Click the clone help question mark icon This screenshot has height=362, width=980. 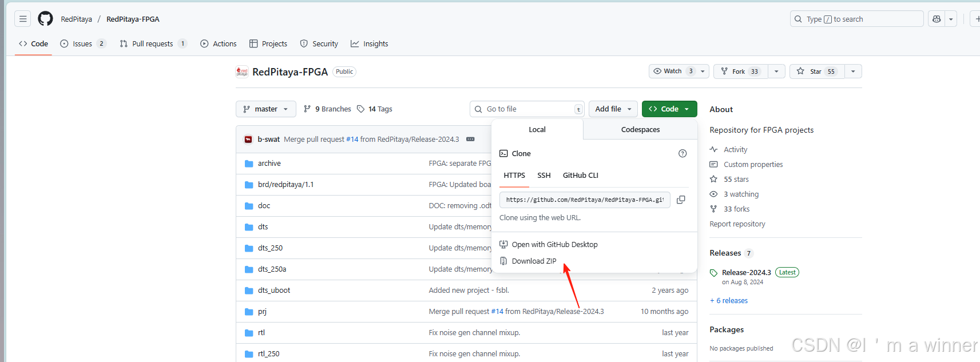(683, 153)
